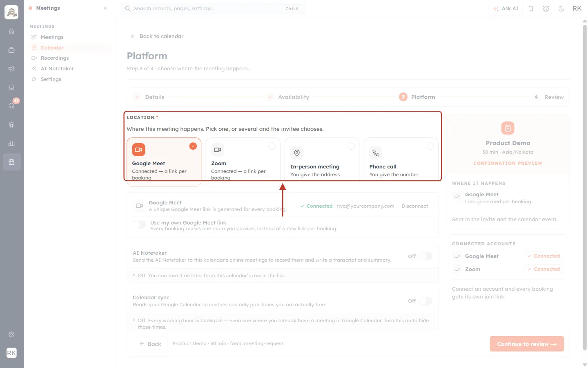
Task: Select the Zoom location card
Action: [x=243, y=162]
